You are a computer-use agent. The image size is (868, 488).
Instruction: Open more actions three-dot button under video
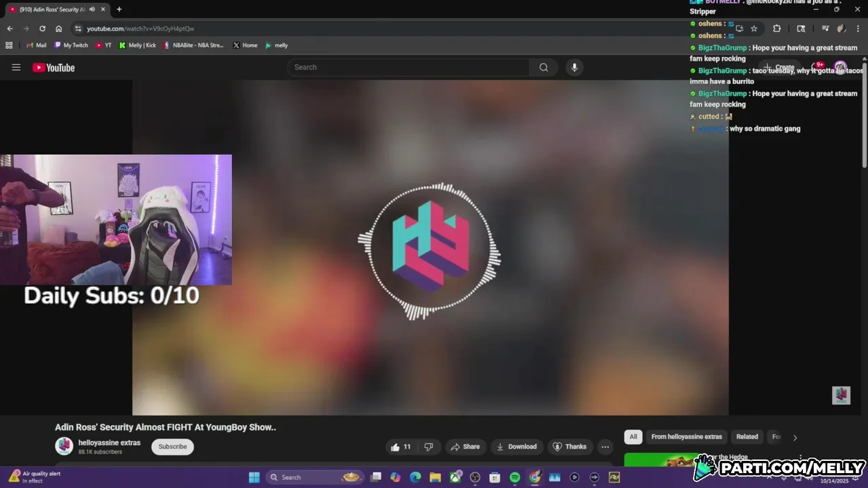(x=605, y=447)
